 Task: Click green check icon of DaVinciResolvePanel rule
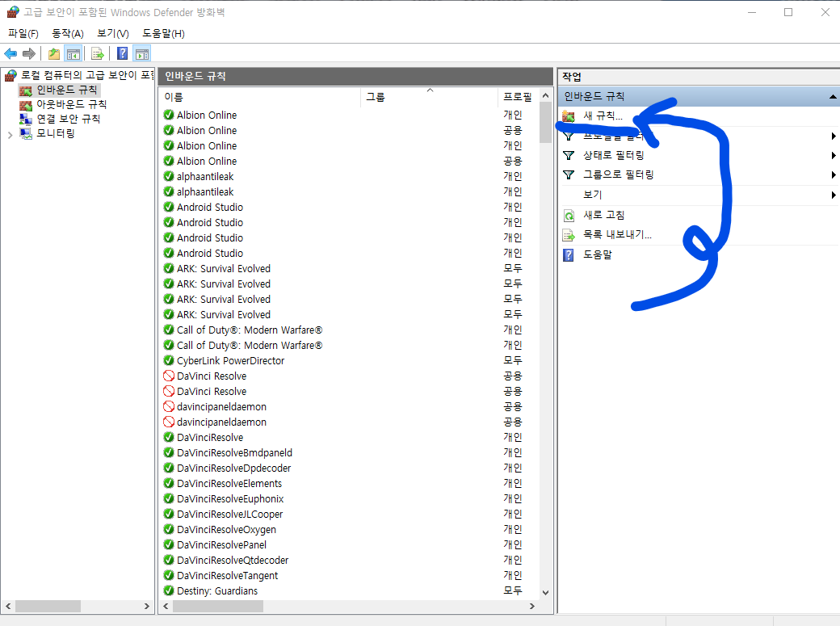point(169,544)
